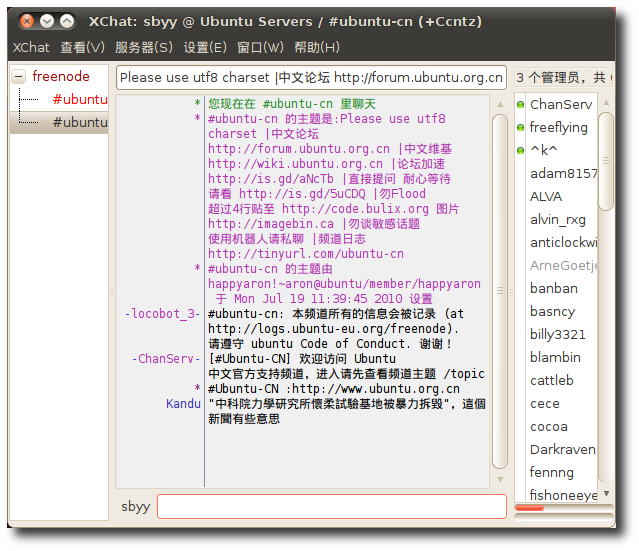This screenshot has height=551, width=639.
Task: Select the highlighted #ubuntu channel in tree
Action: point(80,122)
